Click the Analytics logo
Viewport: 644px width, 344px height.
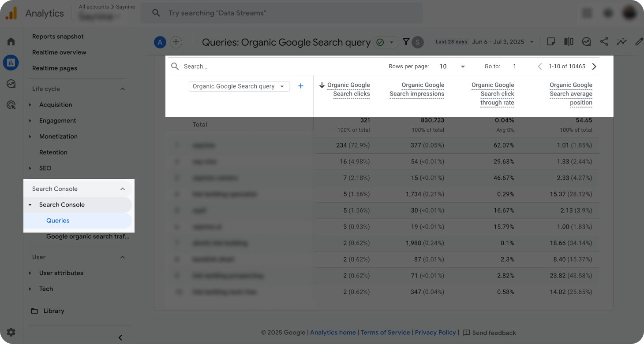[x=11, y=13]
